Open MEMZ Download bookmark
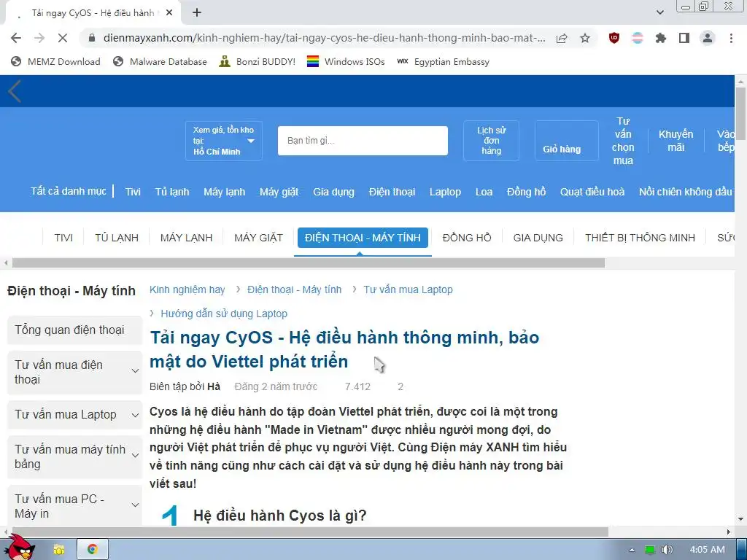 click(x=55, y=61)
